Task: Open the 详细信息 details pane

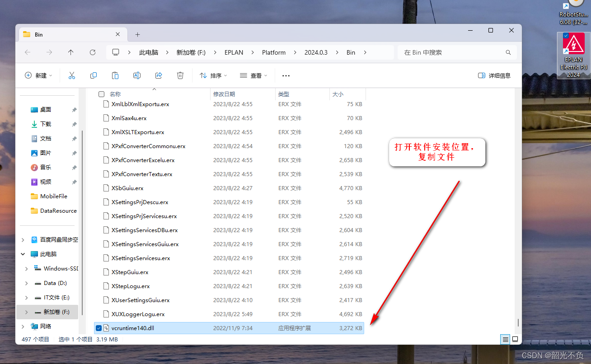Action: tap(494, 75)
